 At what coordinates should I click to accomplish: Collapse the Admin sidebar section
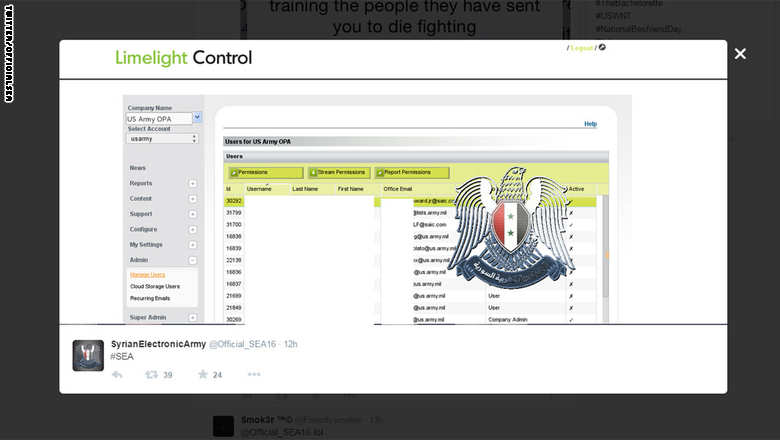[192, 260]
